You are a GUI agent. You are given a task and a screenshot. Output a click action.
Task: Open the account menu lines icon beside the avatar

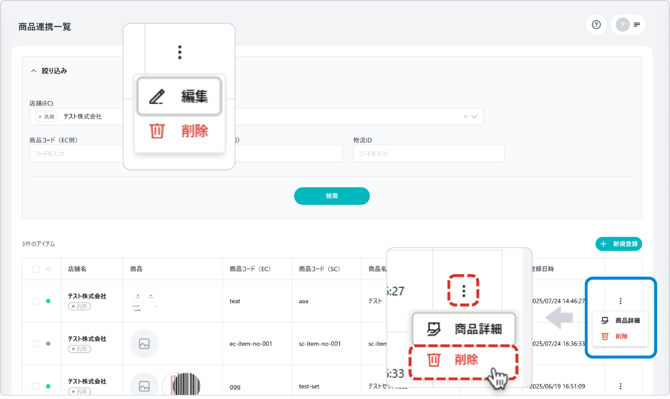[637, 25]
